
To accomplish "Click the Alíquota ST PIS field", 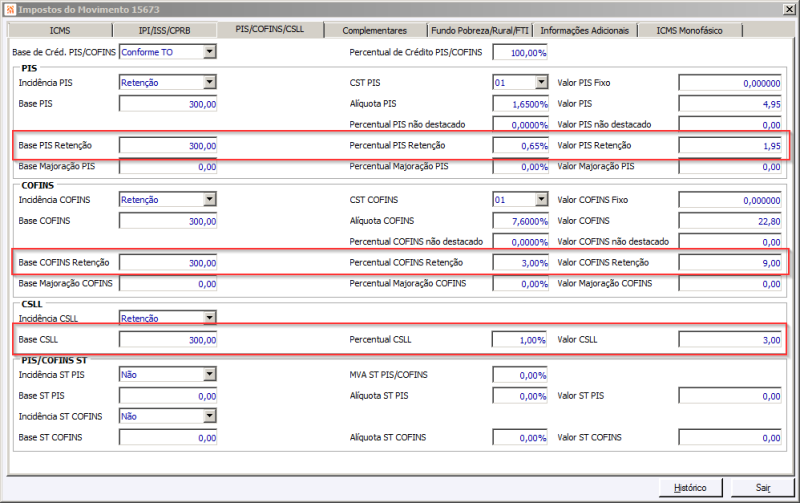I will tap(520, 396).
